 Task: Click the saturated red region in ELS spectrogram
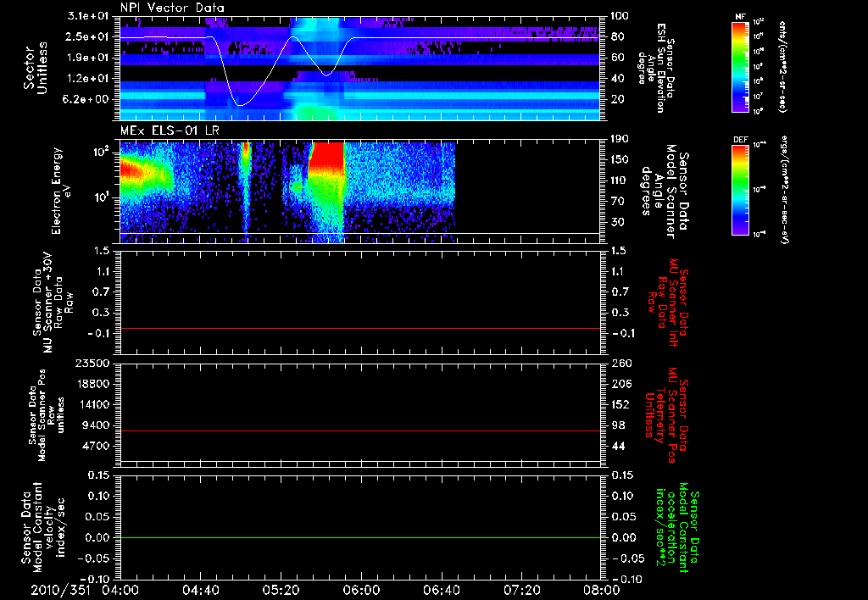[x=326, y=156]
